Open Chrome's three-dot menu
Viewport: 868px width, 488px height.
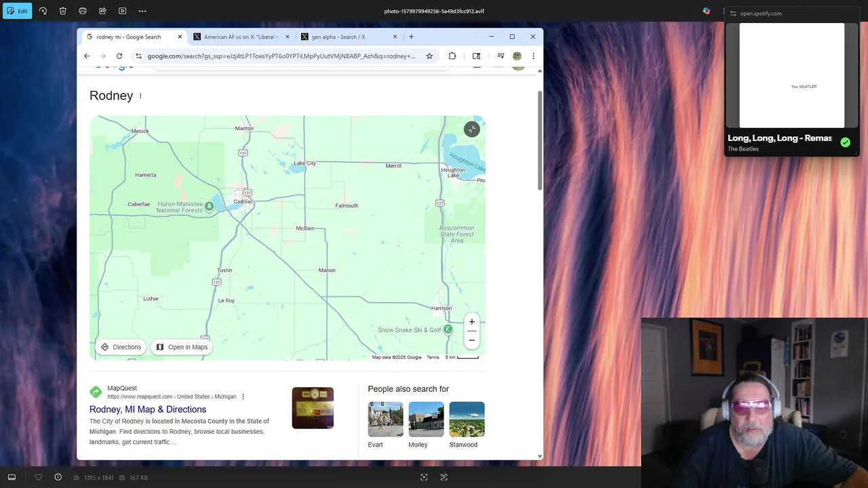pyautogui.click(x=533, y=56)
